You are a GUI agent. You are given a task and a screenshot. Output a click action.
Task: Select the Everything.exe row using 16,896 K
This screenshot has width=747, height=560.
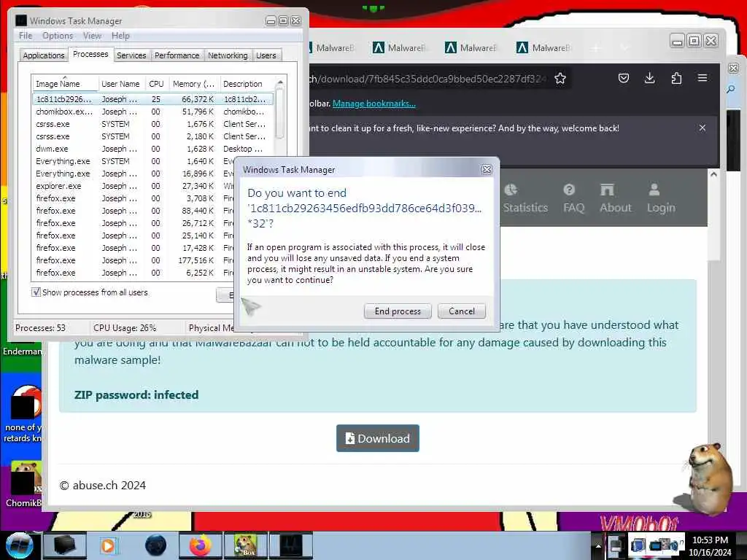pyautogui.click(x=133, y=174)
